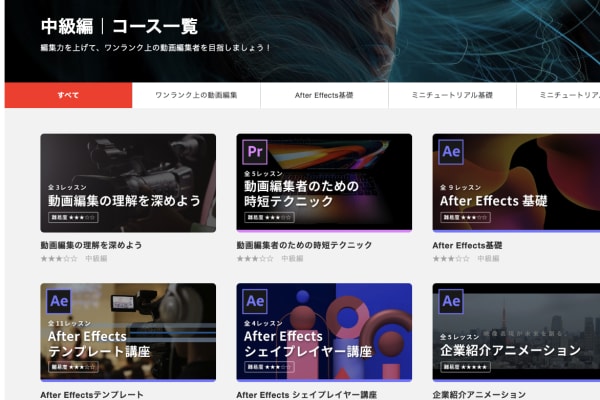Click After Effects基礎 title link below the card
This screenshot has height=400, width=600.
click(x=467, y=245)
